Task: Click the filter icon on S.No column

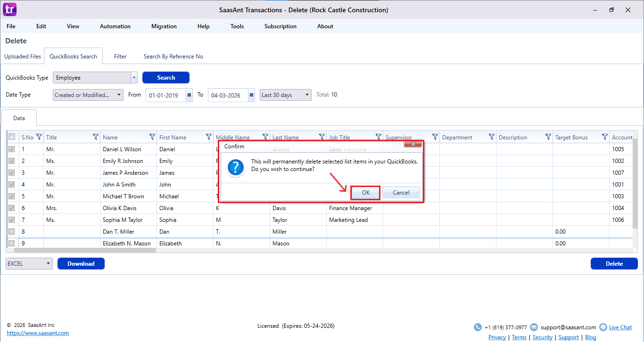Action: coord(39,137)
